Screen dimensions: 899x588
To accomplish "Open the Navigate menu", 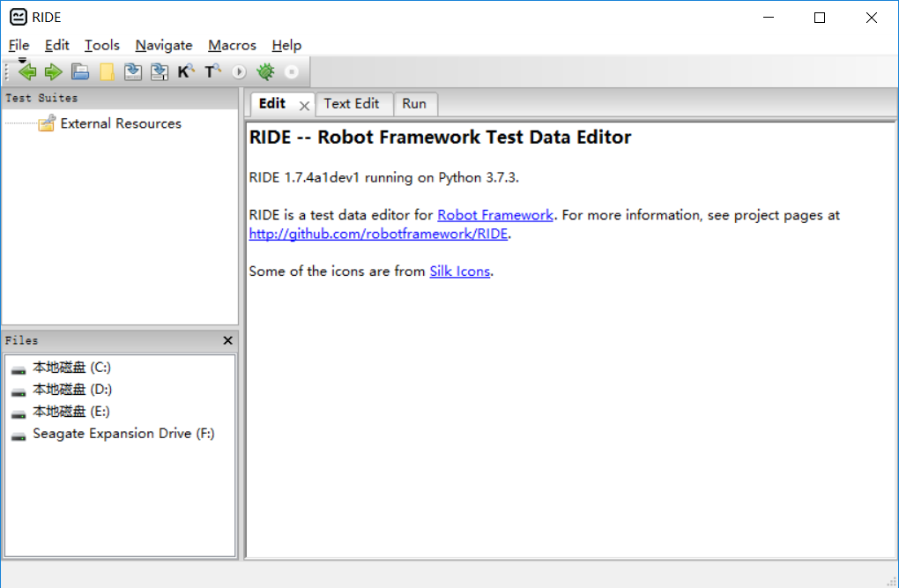I will click(x=164, y=45).
